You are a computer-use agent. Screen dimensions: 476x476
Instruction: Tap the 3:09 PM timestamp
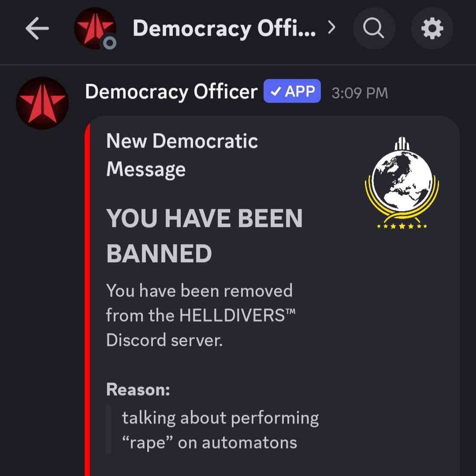[x=360, y=93]
